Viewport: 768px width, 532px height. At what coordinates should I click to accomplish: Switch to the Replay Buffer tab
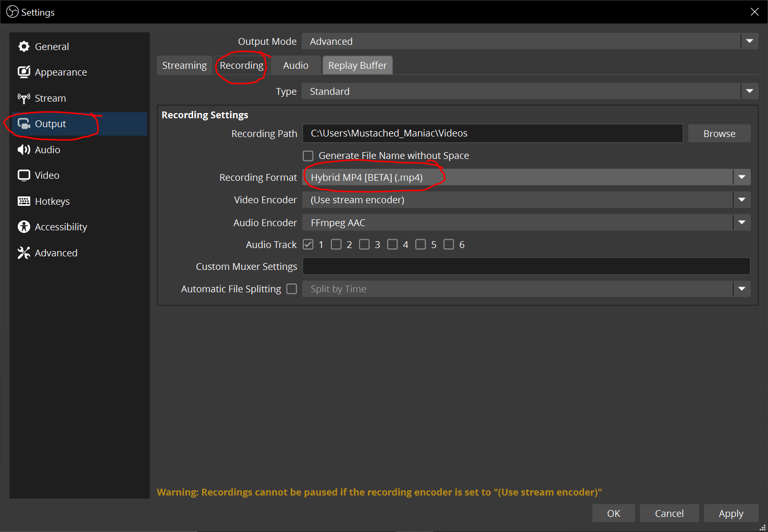(x=357, y=65)
